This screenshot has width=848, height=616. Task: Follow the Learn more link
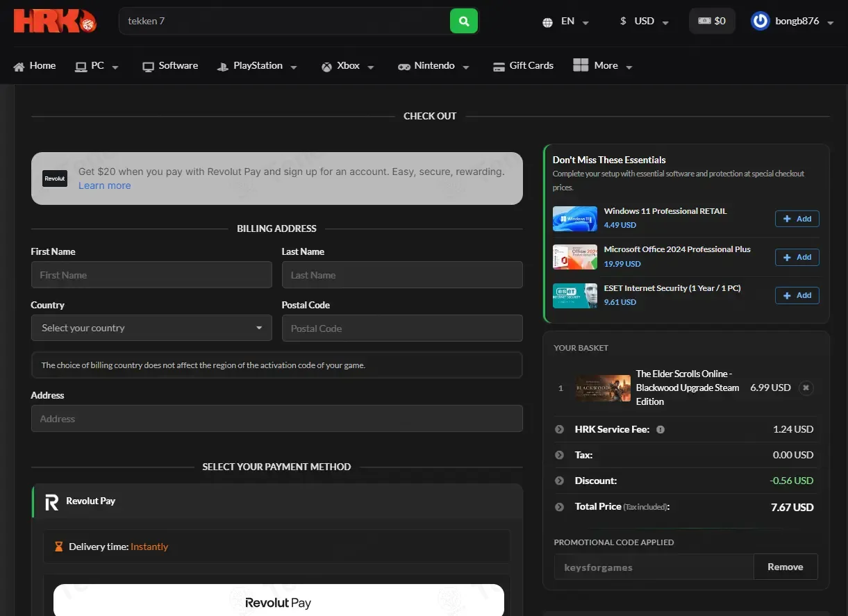click(x=104, y=185)
